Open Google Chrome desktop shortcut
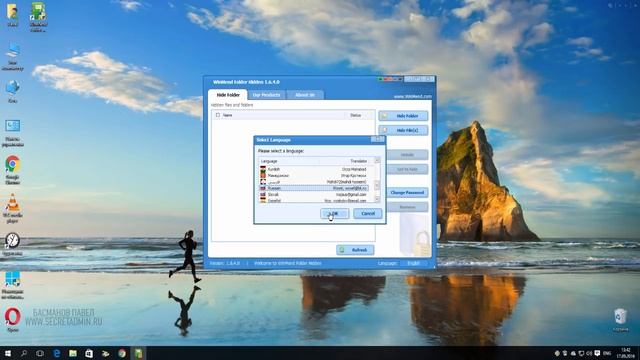 13,169
